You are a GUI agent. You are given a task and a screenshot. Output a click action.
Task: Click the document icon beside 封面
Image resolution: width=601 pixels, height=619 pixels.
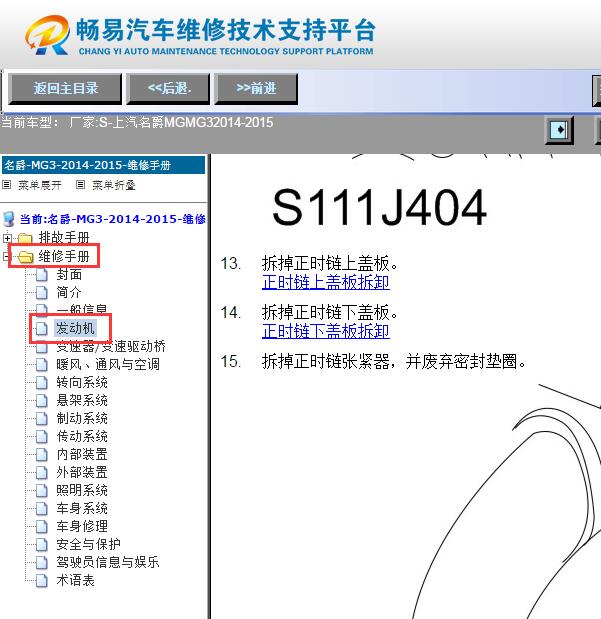tap(41, 274)
